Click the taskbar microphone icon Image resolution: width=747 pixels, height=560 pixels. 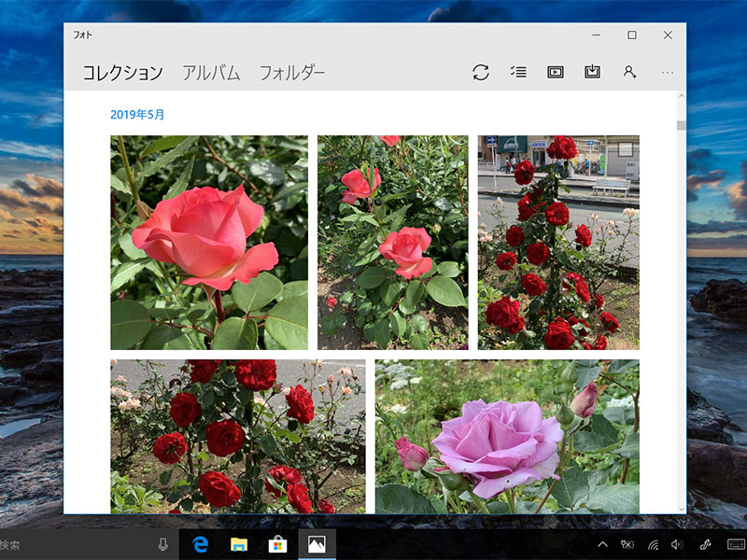(162, 544)
